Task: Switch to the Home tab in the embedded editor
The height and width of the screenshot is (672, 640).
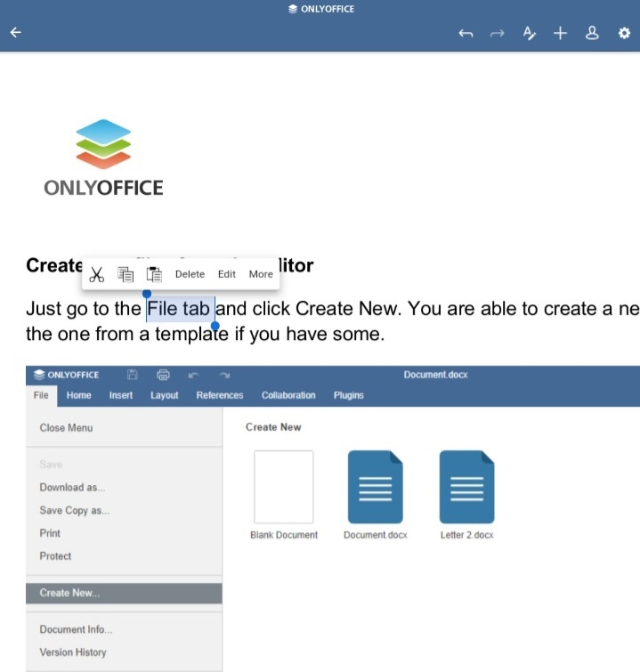Action: tap(79, 395)
